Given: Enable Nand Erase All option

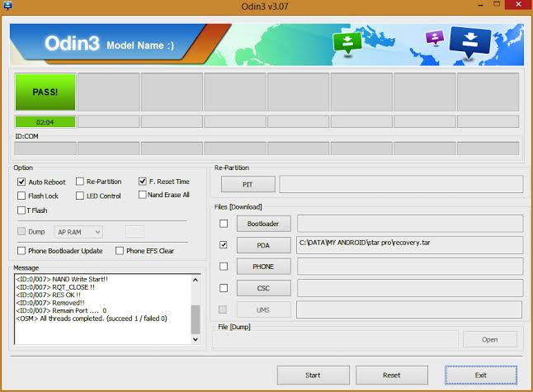Looking at the screenshot, I should [x=143, y=195].
